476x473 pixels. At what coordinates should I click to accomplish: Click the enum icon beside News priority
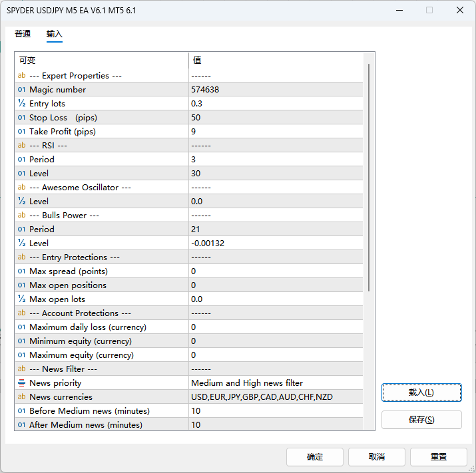tap(21, 383)
